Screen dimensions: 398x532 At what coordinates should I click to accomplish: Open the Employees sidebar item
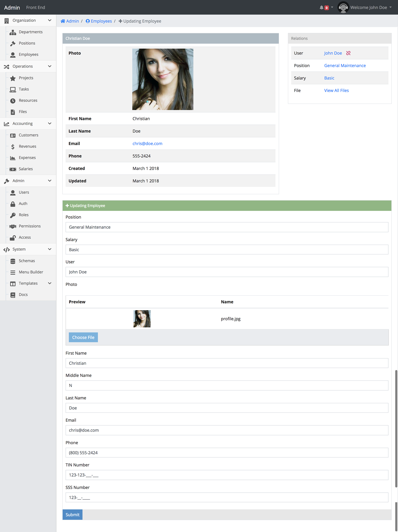[x=28, y=55]
